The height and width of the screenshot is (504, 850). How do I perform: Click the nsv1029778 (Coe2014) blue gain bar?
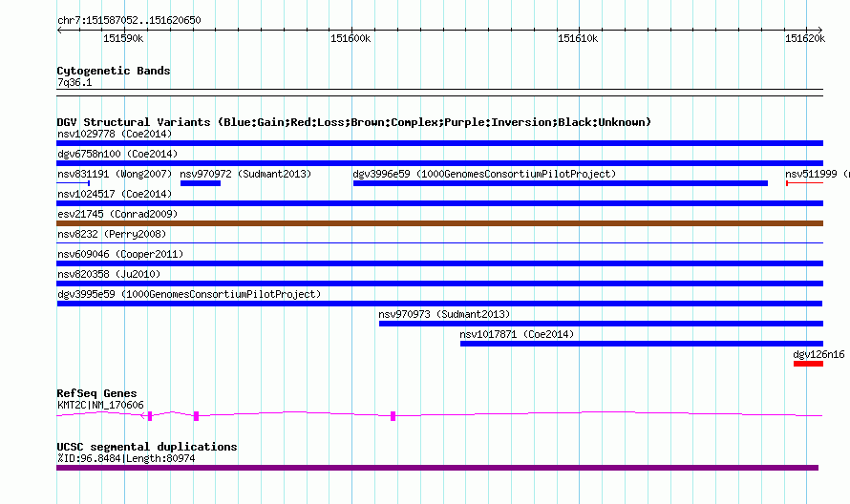439,143
